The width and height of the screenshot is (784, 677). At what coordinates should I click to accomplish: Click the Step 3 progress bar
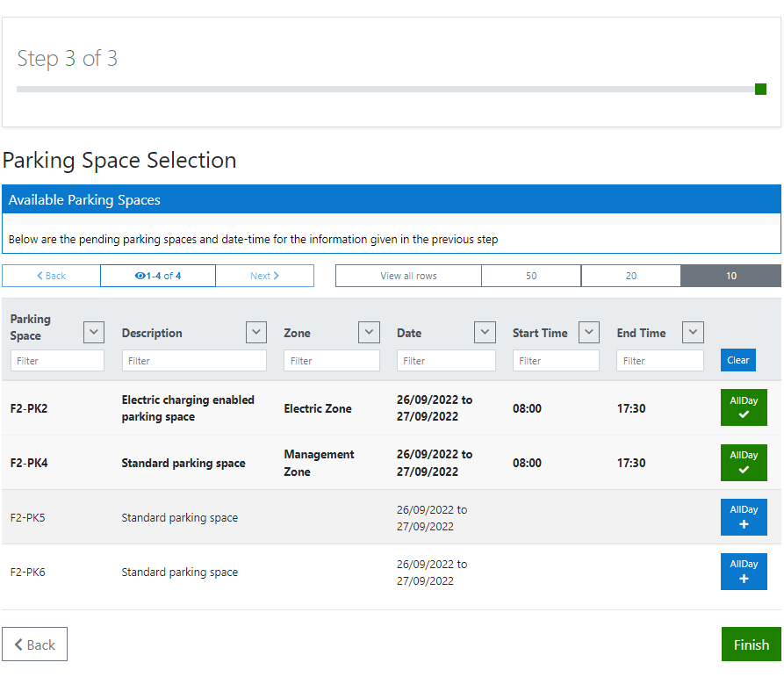click(392, 89)
